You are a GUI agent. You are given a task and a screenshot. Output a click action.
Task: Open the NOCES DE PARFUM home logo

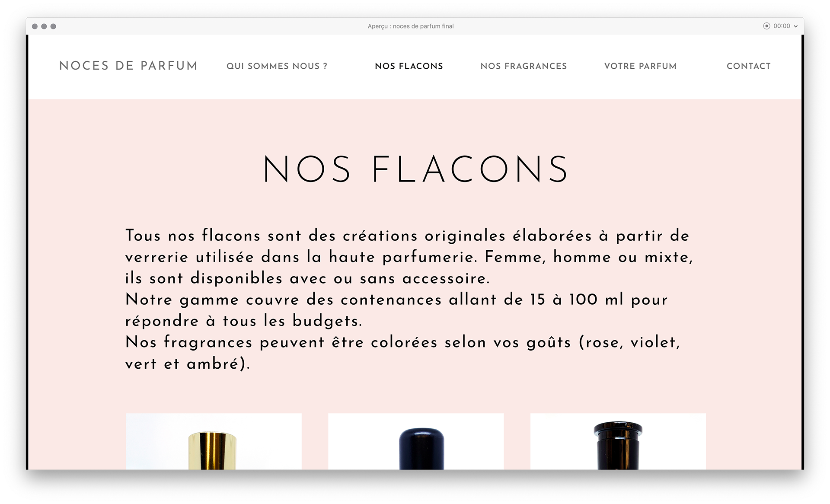click(128, 66)
